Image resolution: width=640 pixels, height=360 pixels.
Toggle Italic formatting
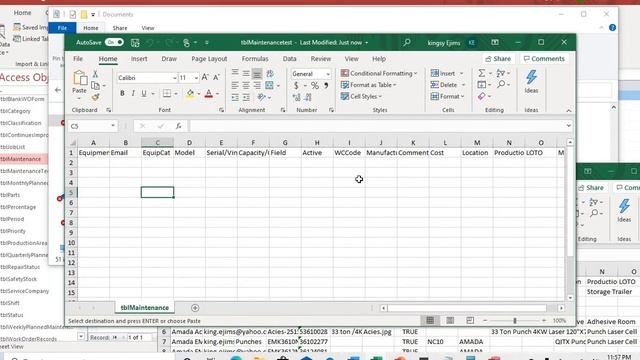pyautogui.click(x=133, y=93)
